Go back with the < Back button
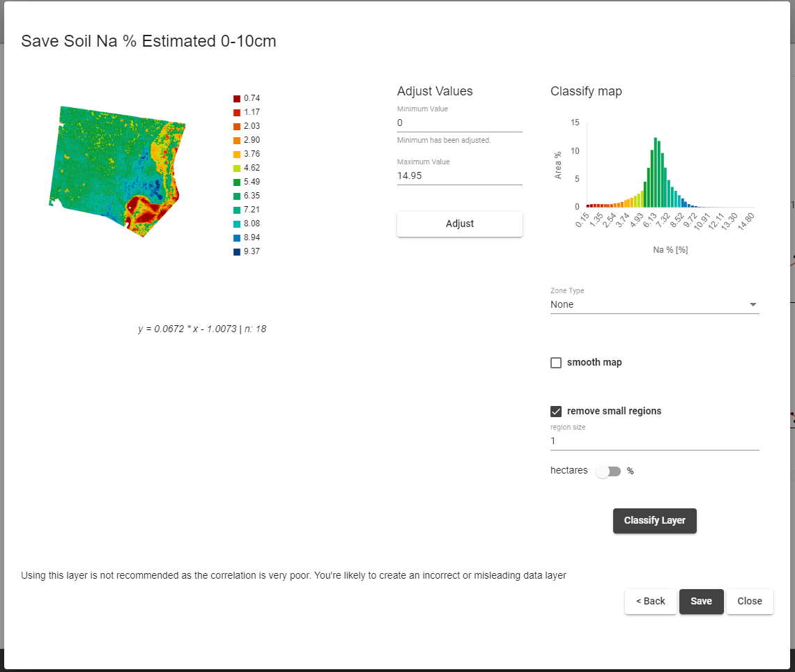This screenshot has height=672, width=795. point(651,601)
